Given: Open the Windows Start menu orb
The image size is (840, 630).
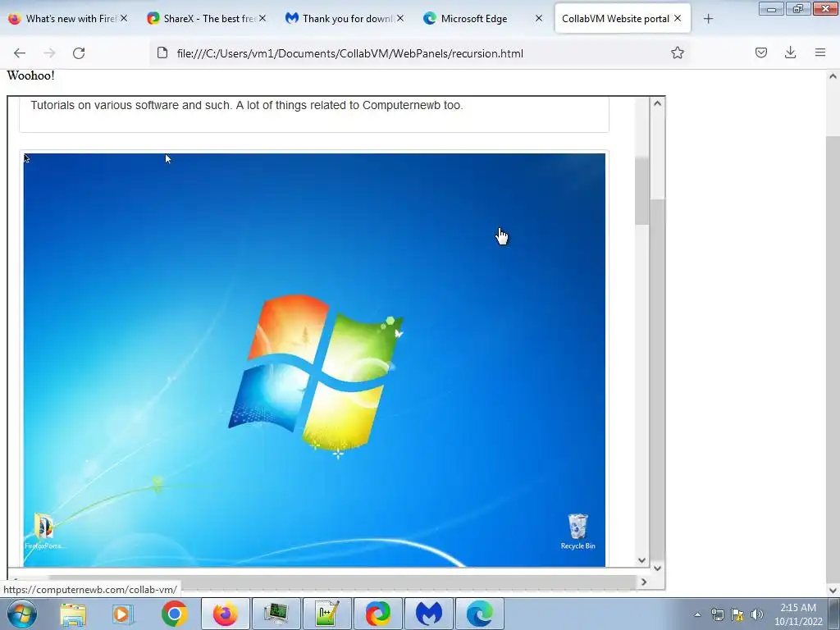Looking at the screenshot, I should pyautogui.click(x=22, y=614).
